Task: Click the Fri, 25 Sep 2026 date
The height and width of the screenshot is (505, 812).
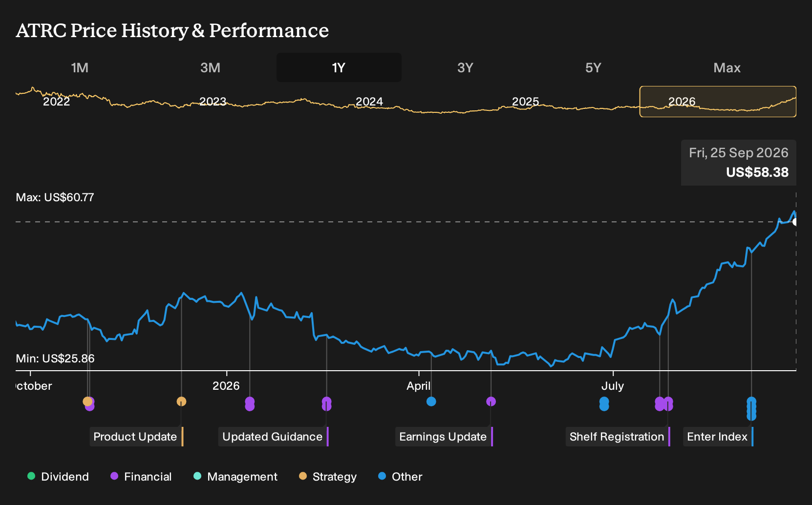Action: pyautogui.click(x=739, y=153)
